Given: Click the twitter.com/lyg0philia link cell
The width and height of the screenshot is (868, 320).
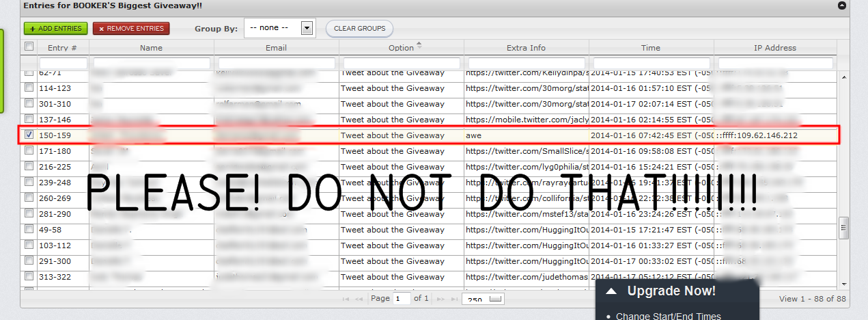Looking at the screenshot, I should [x=527, y=166].
